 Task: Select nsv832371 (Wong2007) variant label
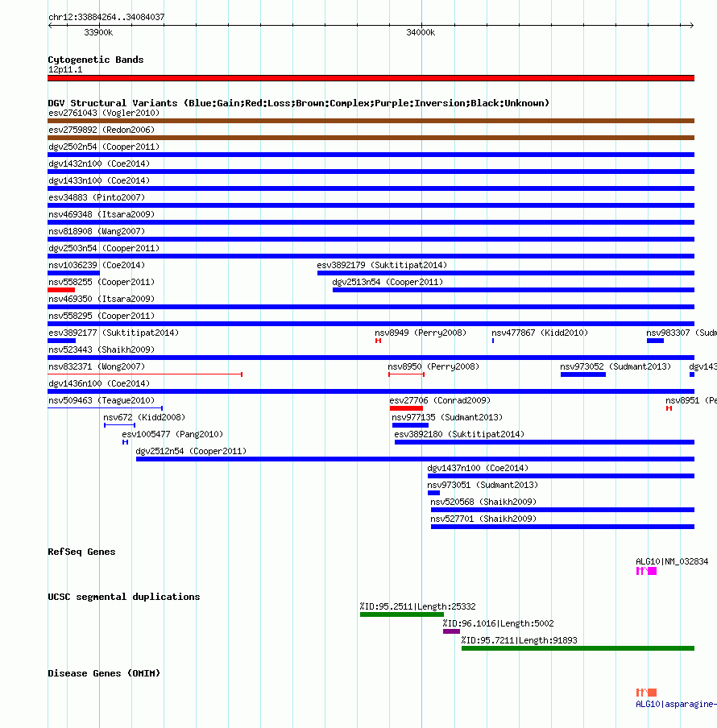(x=97, y=366)
